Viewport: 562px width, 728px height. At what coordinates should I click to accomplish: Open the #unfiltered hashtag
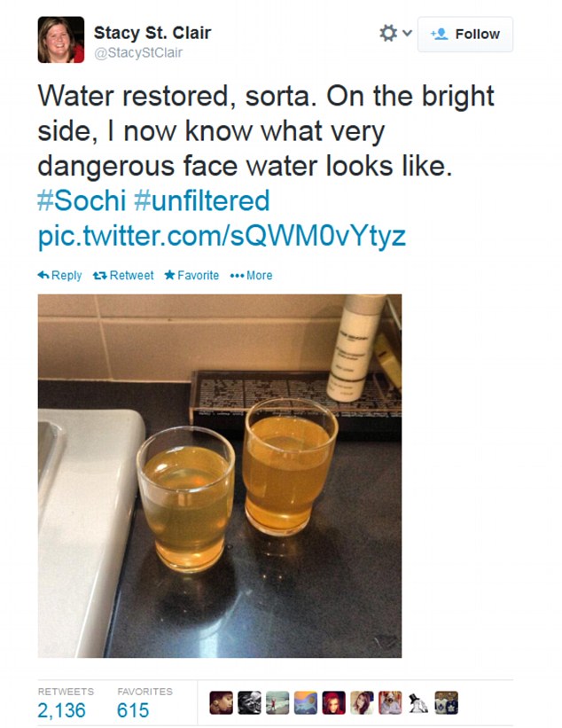[201, 200]
